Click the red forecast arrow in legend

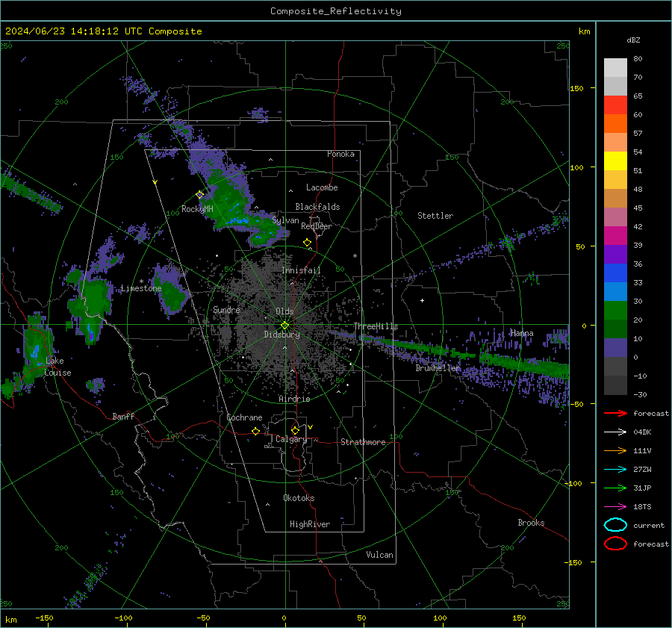615,413
